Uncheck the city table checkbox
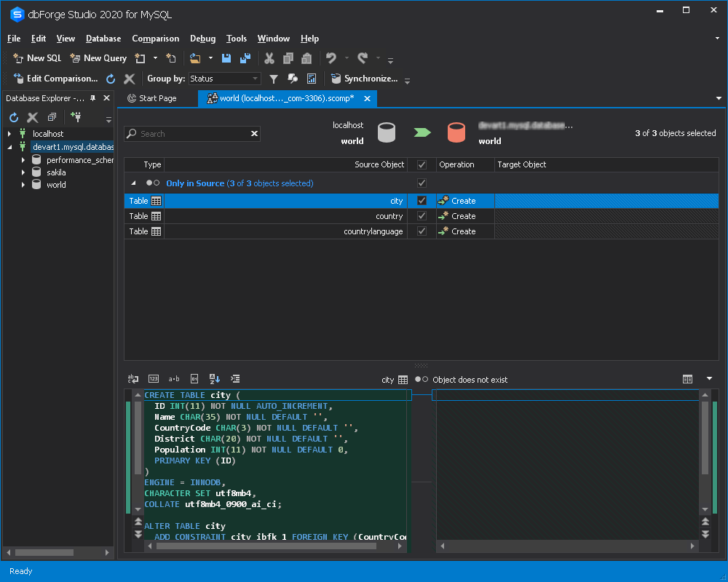 click(x=422, y=201)
